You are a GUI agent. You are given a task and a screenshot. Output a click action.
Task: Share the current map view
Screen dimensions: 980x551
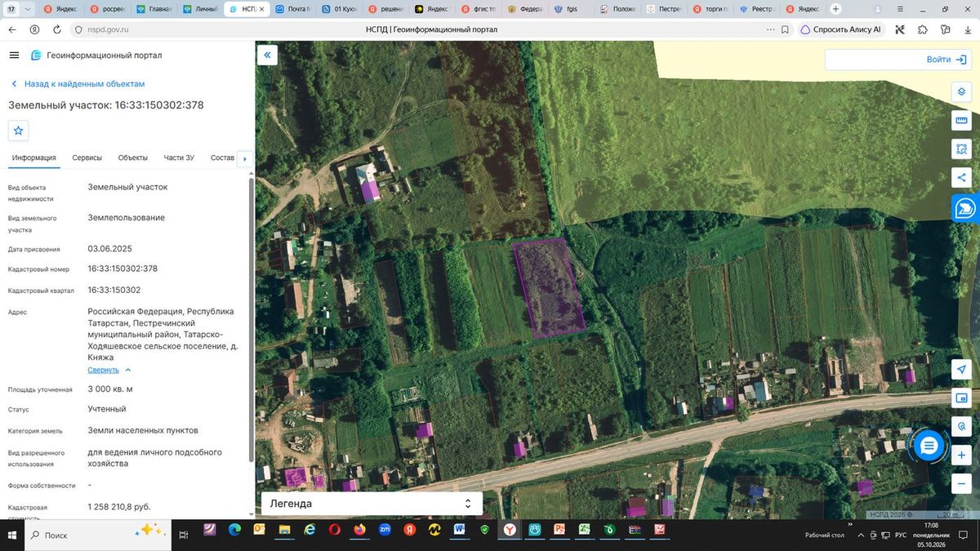[961, 178]
